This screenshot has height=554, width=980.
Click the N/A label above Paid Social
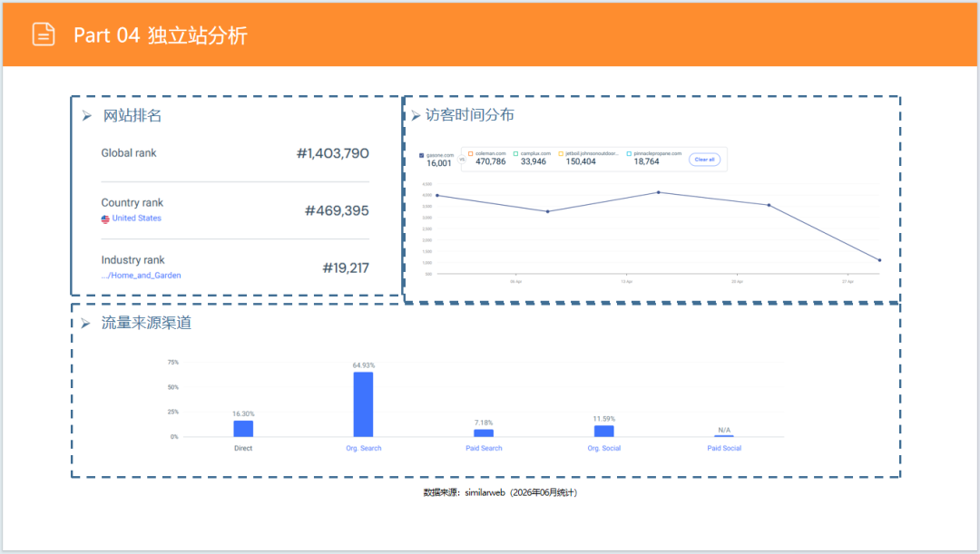[724, 431]
